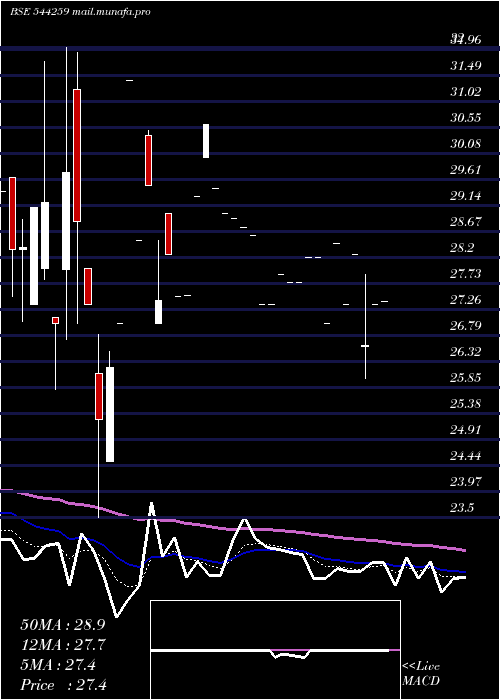Select the 28.2 price axis label
The width and height of the screenshot is (500, 700).
click(462, 248)
